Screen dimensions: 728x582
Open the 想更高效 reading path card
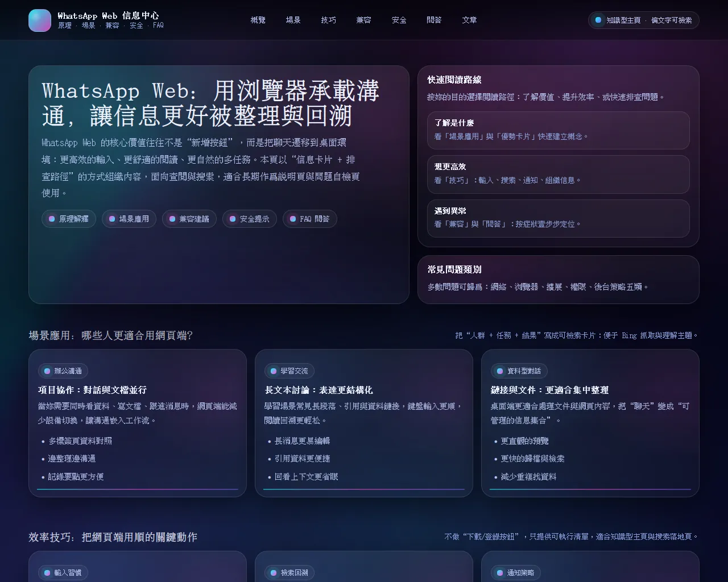[559, 174]
